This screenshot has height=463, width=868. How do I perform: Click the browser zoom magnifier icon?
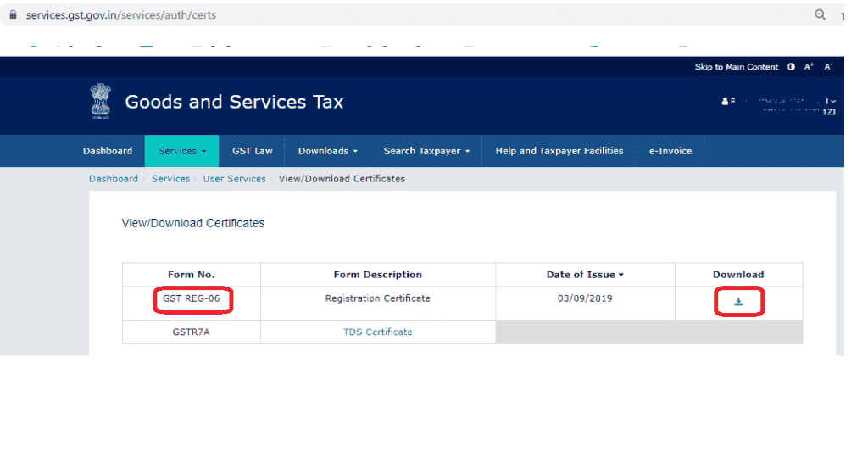point(820,15)
